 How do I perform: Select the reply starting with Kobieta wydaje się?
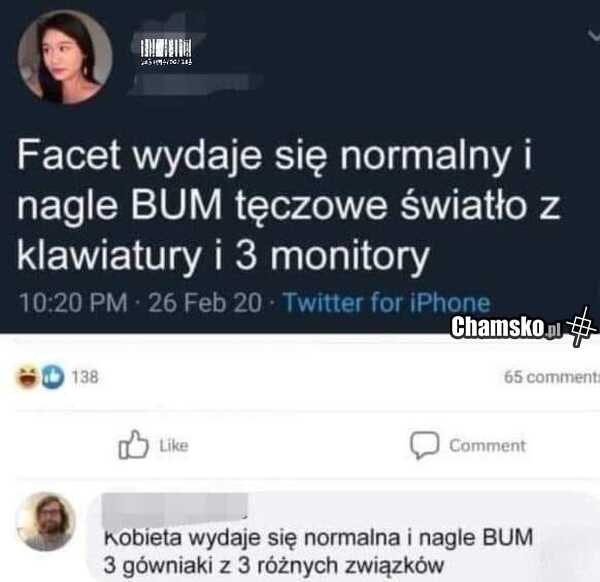coord(318,551)
